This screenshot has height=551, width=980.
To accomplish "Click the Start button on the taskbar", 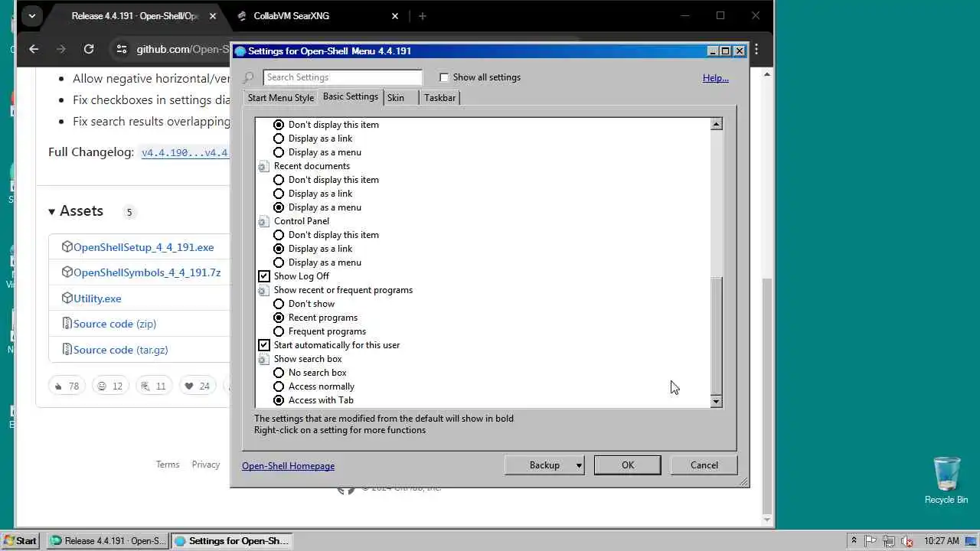I will (21, 540).
